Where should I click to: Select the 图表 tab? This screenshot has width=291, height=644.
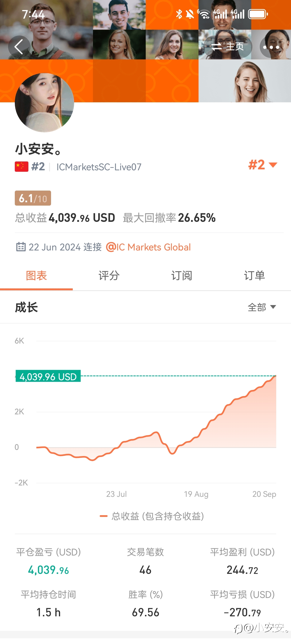(36, 276)
